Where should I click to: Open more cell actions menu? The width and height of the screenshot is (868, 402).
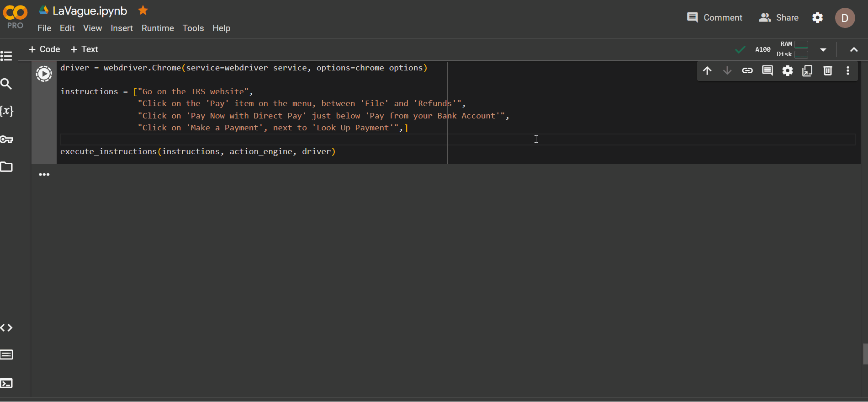pos(848,70)
